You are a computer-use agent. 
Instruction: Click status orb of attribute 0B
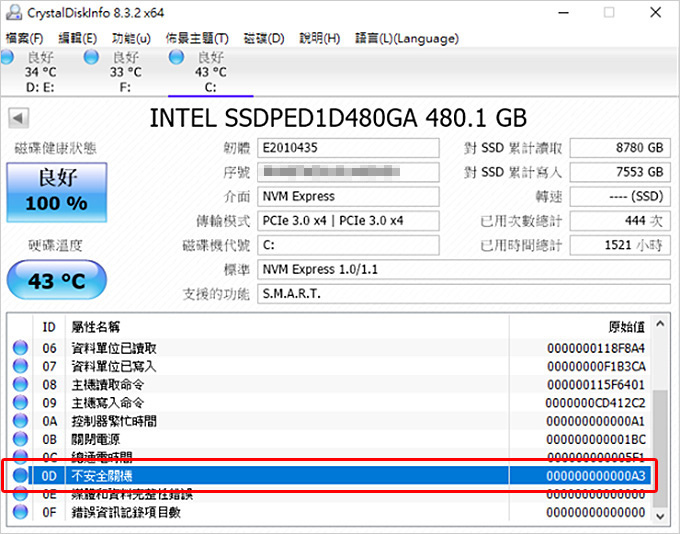point(20,439)
